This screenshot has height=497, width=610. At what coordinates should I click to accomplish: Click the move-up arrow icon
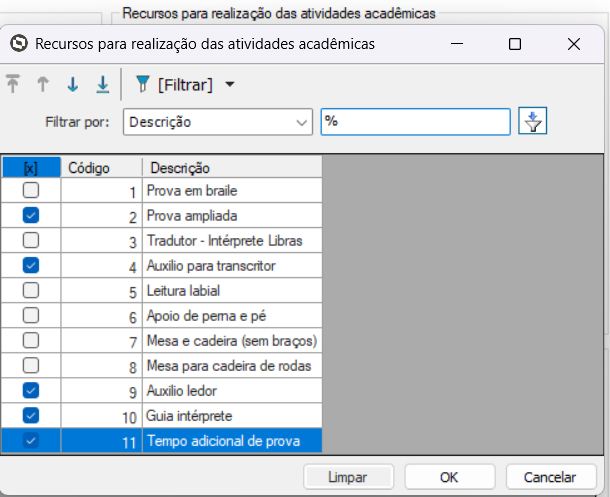pos(43,85)
